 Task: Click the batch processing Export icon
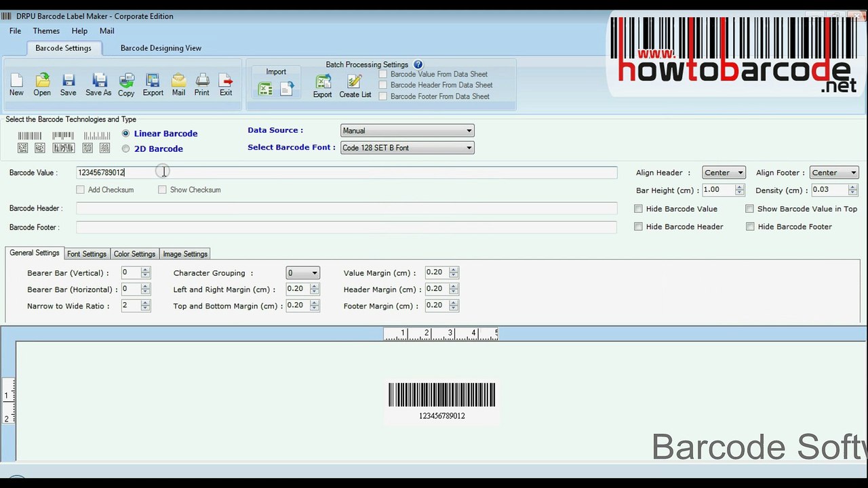(322, 86)
